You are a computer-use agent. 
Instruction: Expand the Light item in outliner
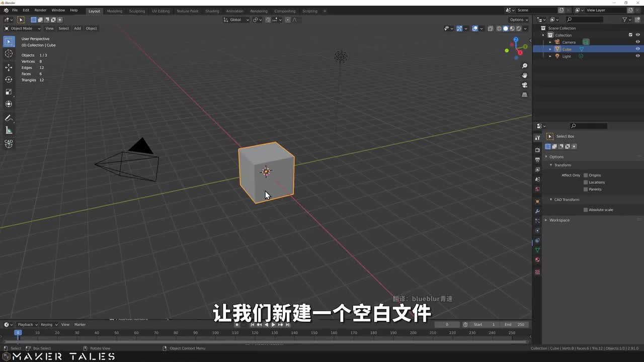click(550, 56)
